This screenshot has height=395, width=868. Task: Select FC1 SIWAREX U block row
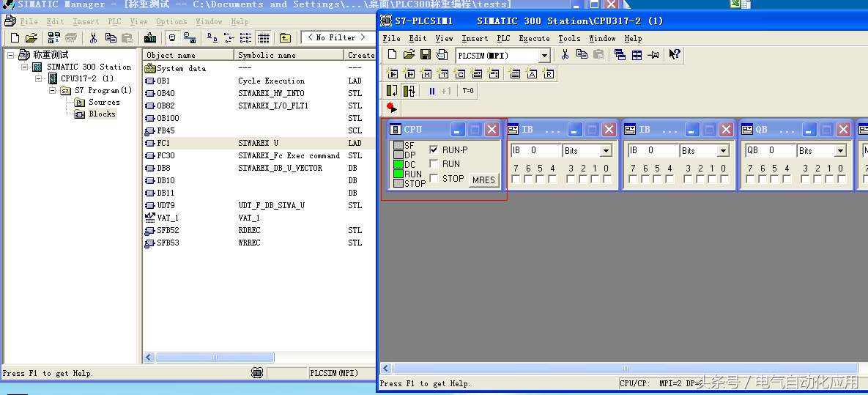point(259,143)
